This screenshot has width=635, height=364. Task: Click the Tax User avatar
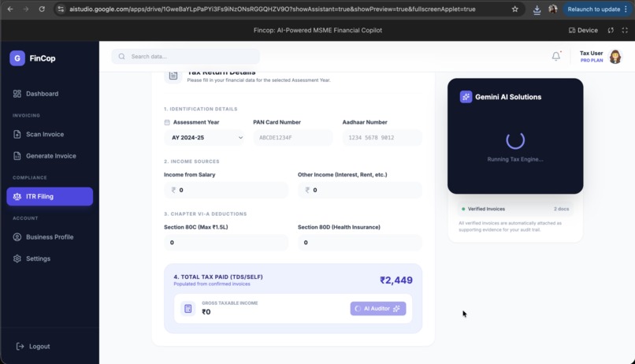[x=615, y=57]
